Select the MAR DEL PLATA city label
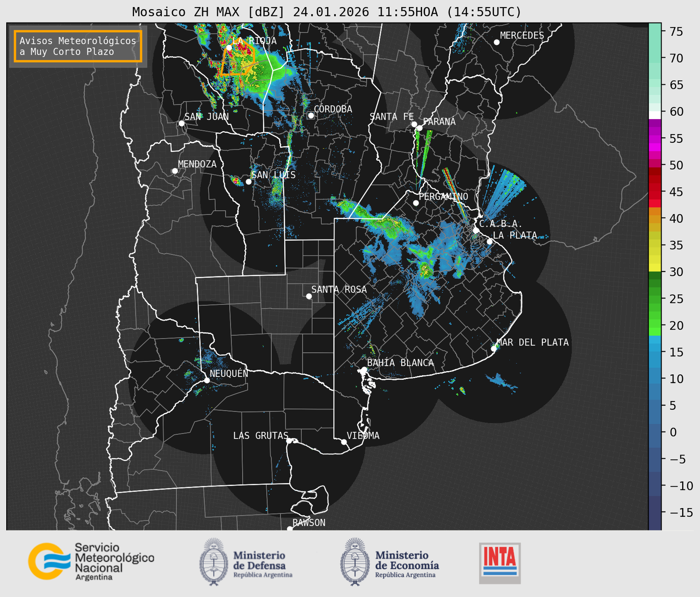The image size is (700, 597). pos(532,342)
